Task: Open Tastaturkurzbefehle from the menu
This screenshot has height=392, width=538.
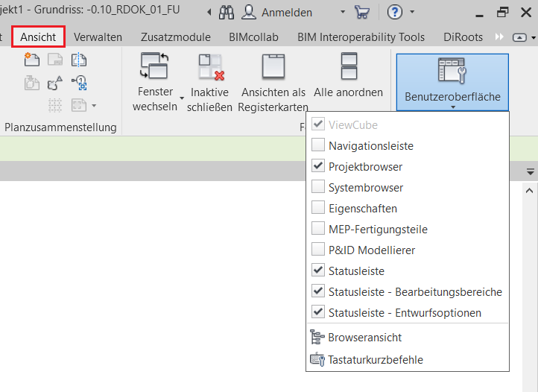Action: pos(408,360)
